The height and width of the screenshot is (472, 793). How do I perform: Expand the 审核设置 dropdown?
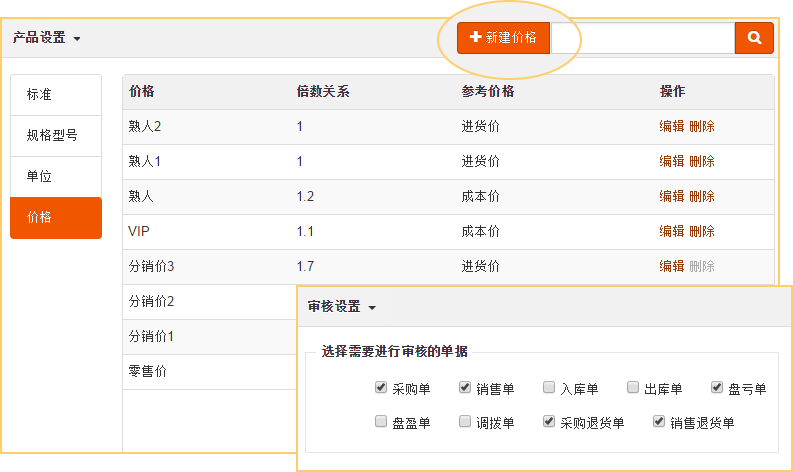(341, 307)
